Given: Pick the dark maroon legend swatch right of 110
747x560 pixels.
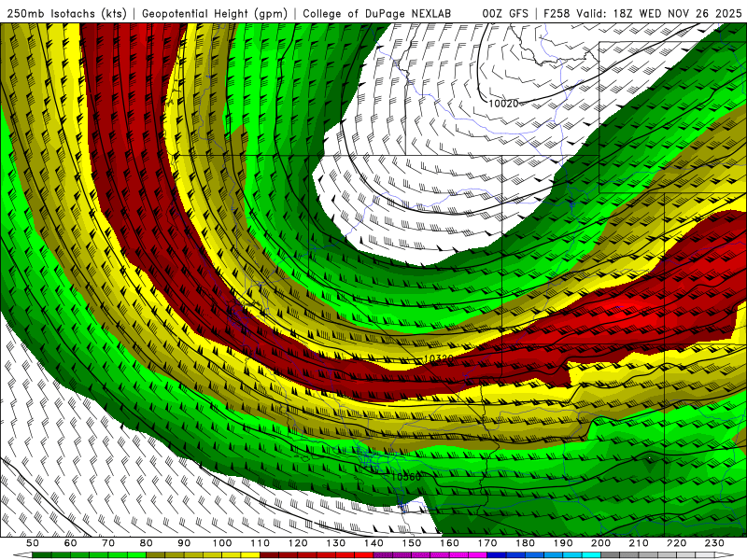Looking at the screenshot, I should pyautogui.click(x=270, y=555).
